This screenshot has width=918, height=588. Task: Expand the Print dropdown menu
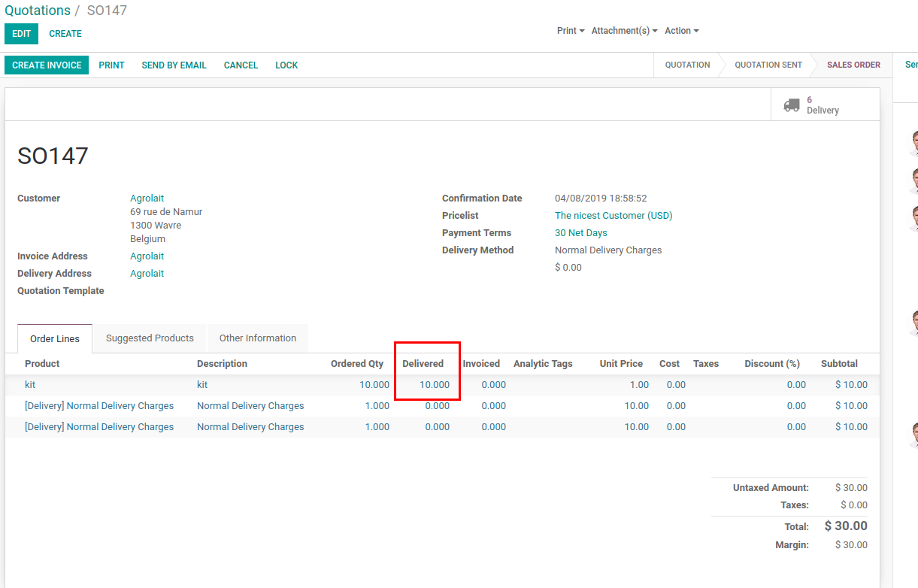(570, 30)
